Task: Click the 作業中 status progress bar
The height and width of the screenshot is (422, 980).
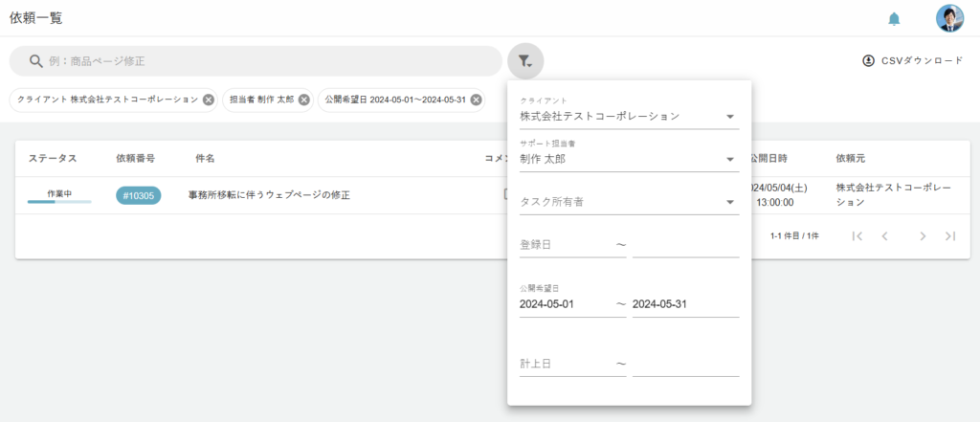Action: (x=59, y=201)
